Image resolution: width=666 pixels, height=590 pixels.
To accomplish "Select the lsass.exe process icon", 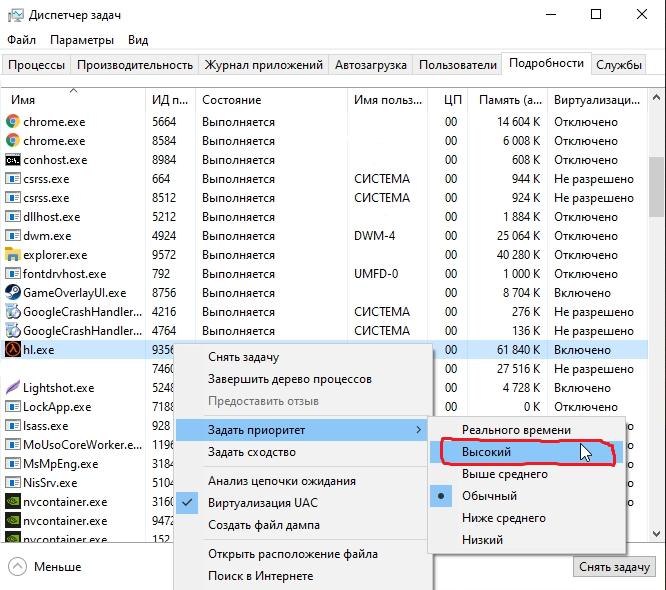I will (x=13, y=425).
